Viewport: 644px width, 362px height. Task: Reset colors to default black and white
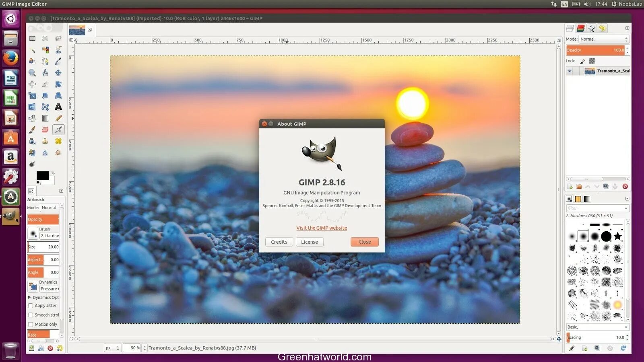(x=38, y=183)
